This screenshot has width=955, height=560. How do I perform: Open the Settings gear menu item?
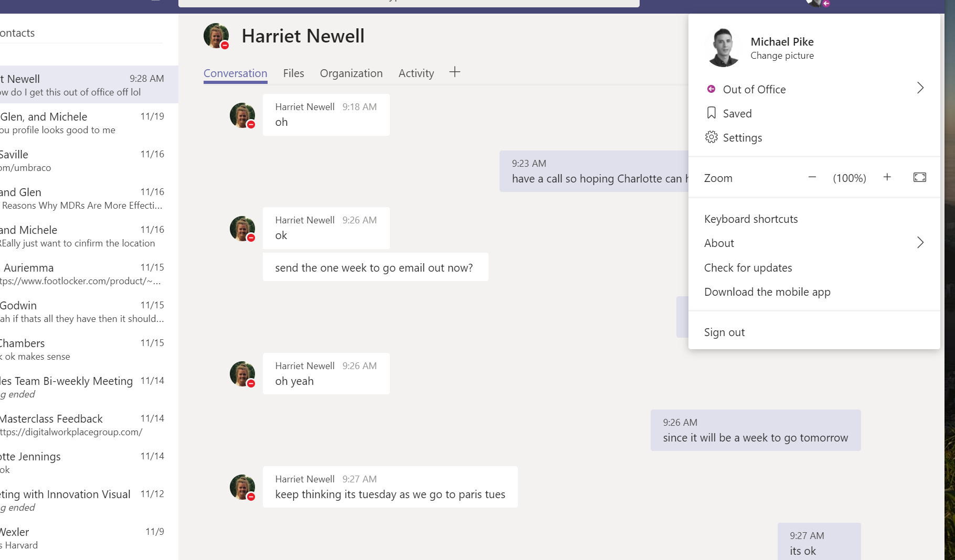coord(734,137)
